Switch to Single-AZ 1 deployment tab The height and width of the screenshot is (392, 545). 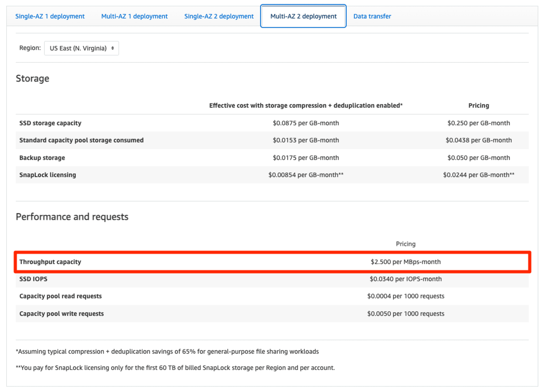50,16
